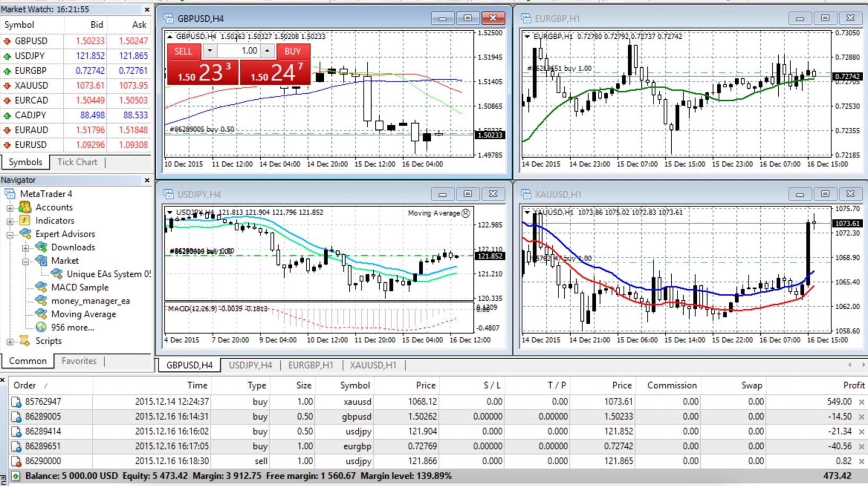Select the MetaTrader 4 root icon
Screen dimensions: 868x486
click(x=10, y=194)
